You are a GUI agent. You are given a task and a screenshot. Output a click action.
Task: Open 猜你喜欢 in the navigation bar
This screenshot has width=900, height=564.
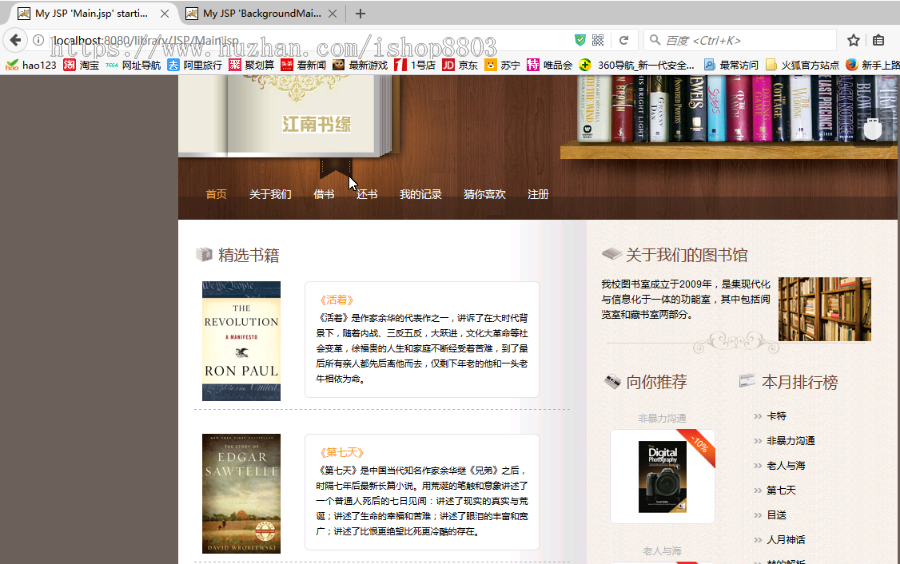tap(484, 194)
